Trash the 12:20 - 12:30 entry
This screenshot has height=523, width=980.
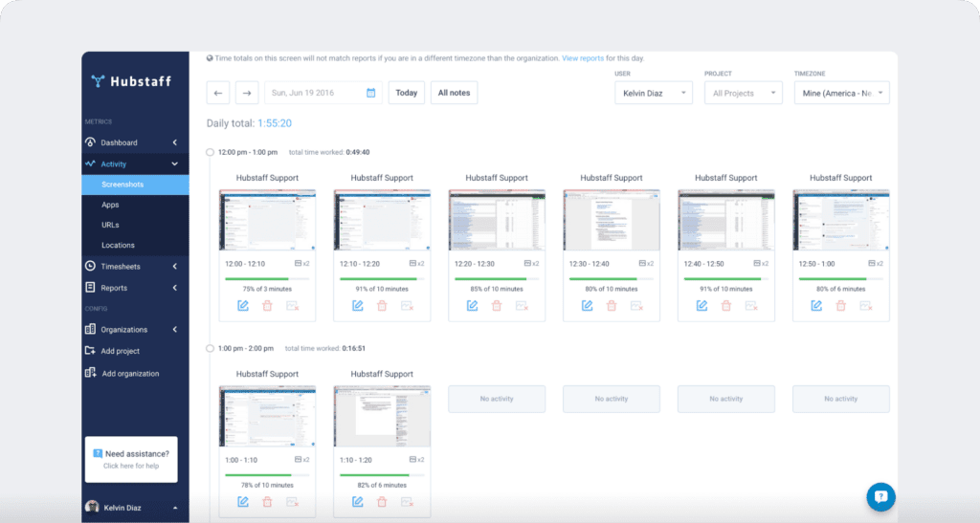(497, 306)
